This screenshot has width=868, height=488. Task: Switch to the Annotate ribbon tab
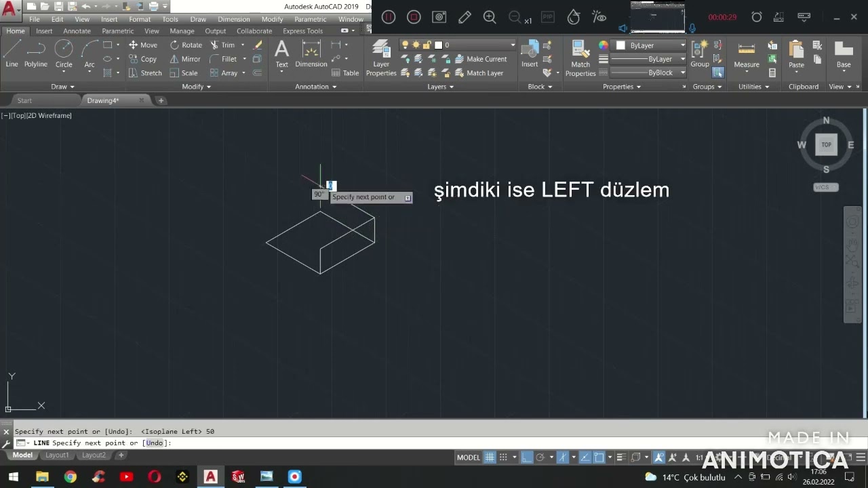click(x=77, y=31)
